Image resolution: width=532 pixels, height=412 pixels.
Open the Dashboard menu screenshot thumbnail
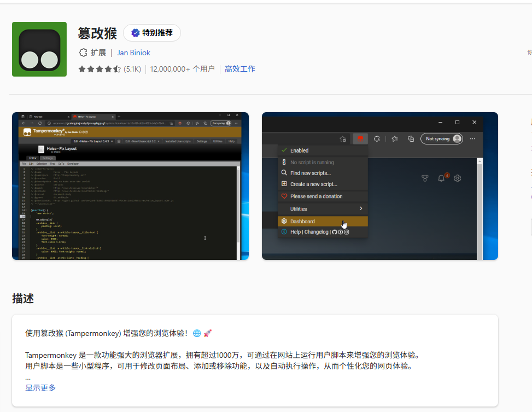click(380, 186)
